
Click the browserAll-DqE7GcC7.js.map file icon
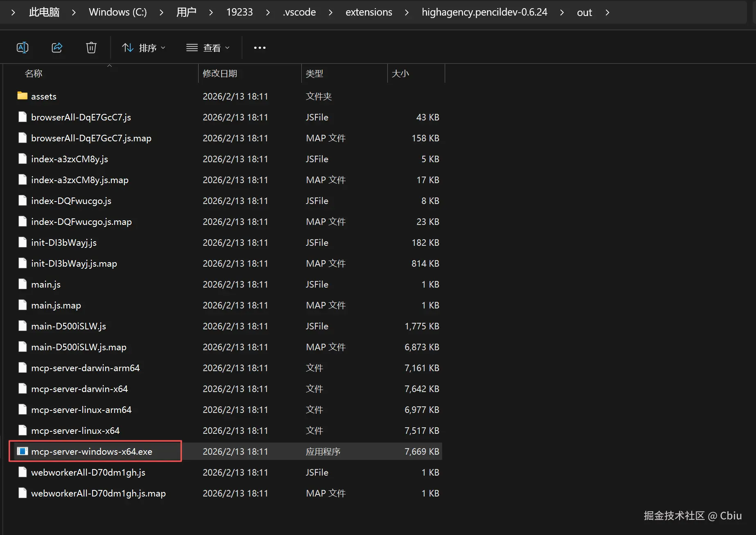(23, 138)
